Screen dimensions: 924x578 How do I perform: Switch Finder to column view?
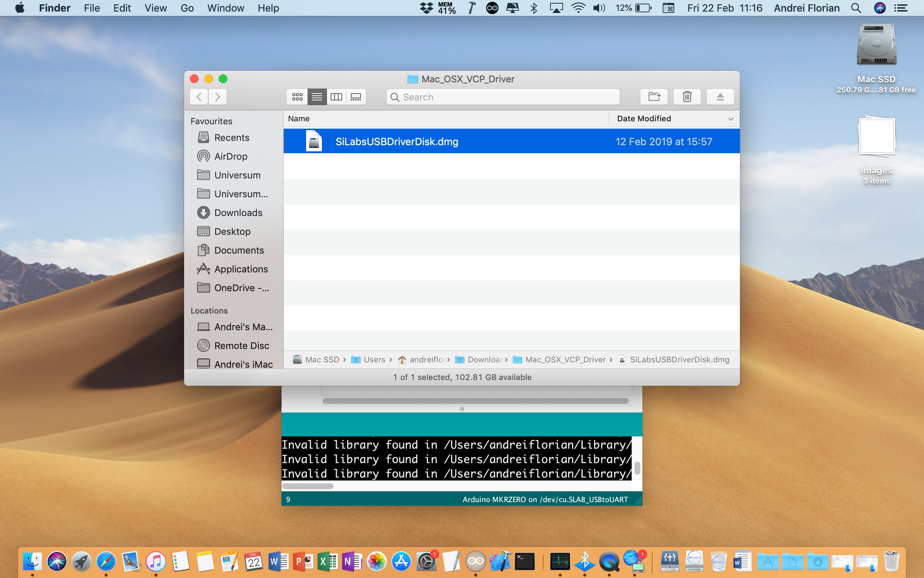336,97
